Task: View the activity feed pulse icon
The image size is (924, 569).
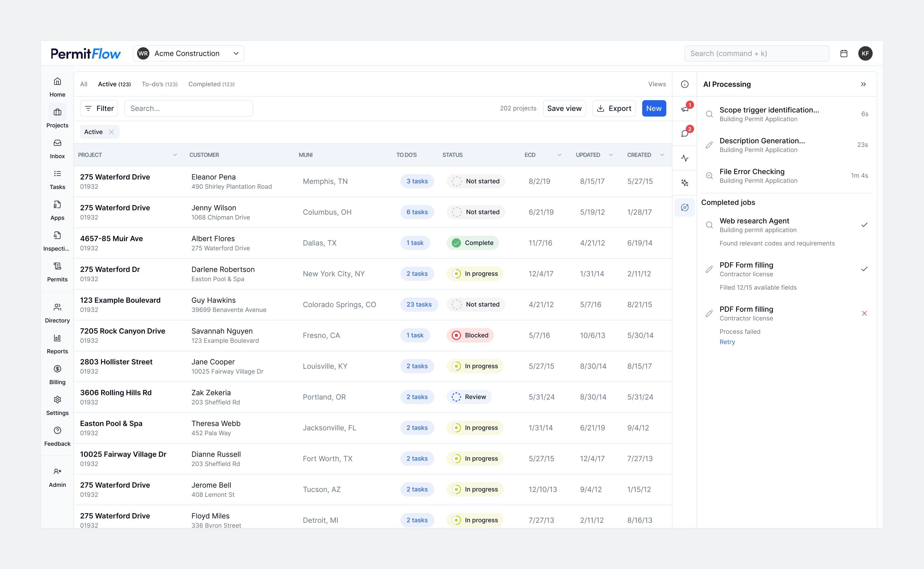Action: coord(685,158)
